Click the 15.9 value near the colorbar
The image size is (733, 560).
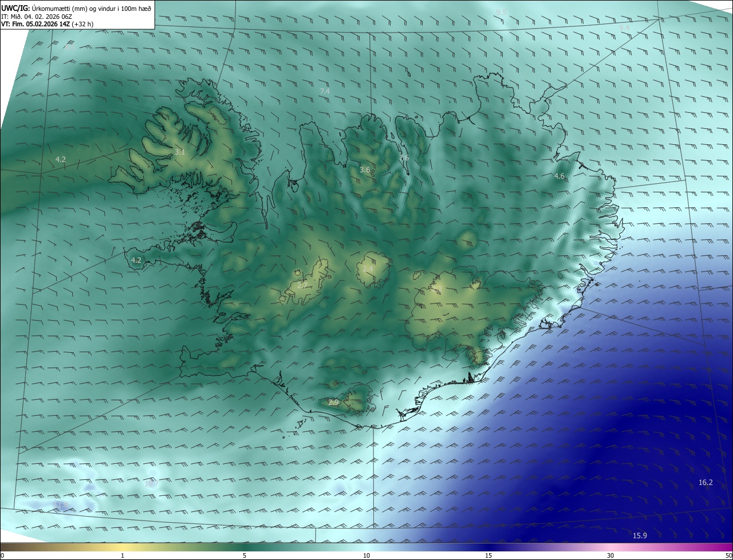click(x=640, y=535)
